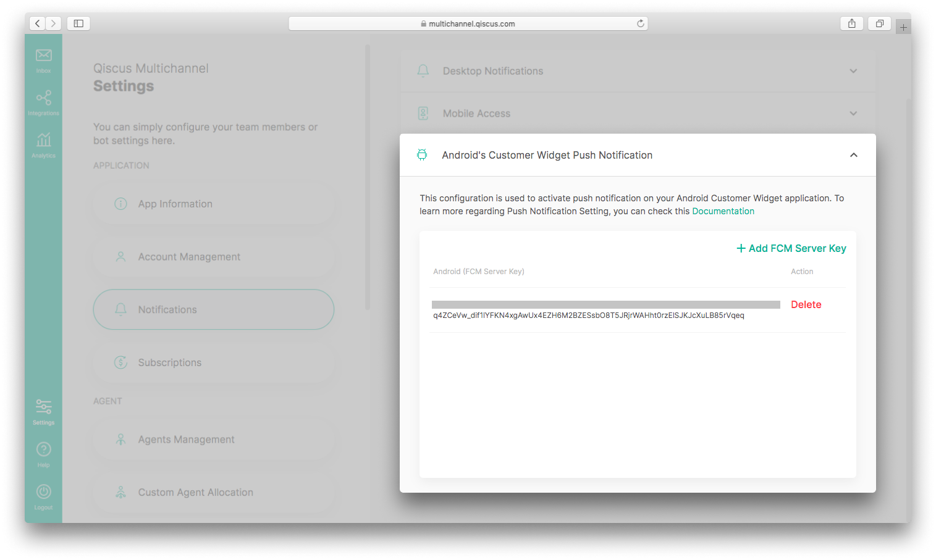Click the Subscriptions dollar icon
The image size is (936, 560).
[121, 362]
